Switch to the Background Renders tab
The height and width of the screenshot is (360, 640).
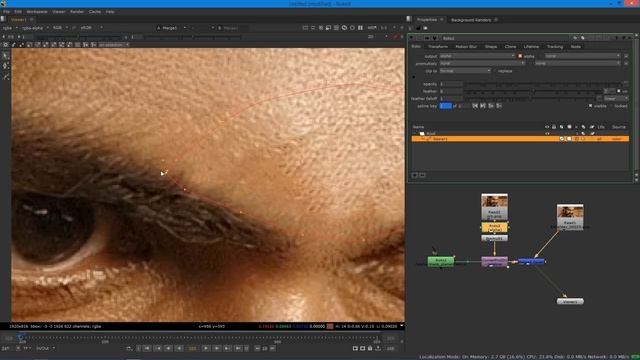click(471, 20)
